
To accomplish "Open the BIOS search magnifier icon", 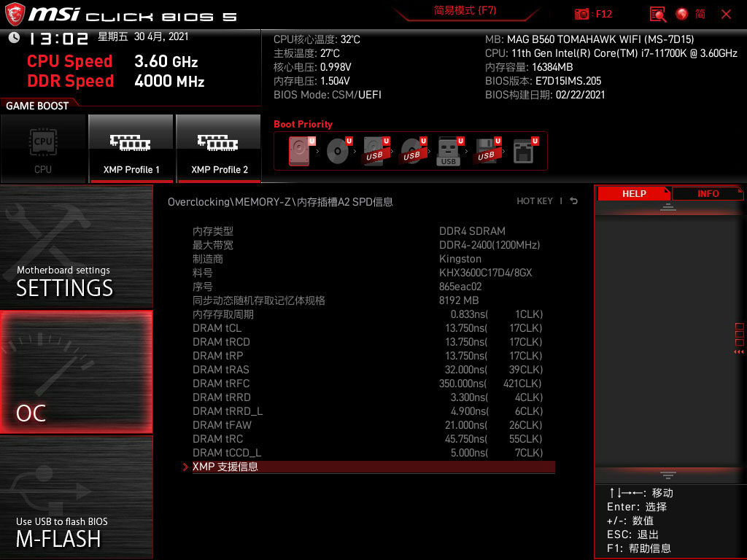I will coord(658,15).
